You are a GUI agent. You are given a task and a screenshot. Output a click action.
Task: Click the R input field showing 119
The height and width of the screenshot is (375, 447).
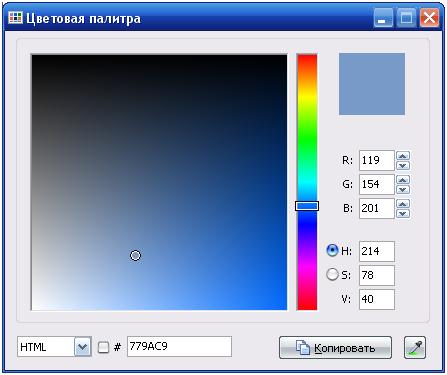(x=377, y=161)
